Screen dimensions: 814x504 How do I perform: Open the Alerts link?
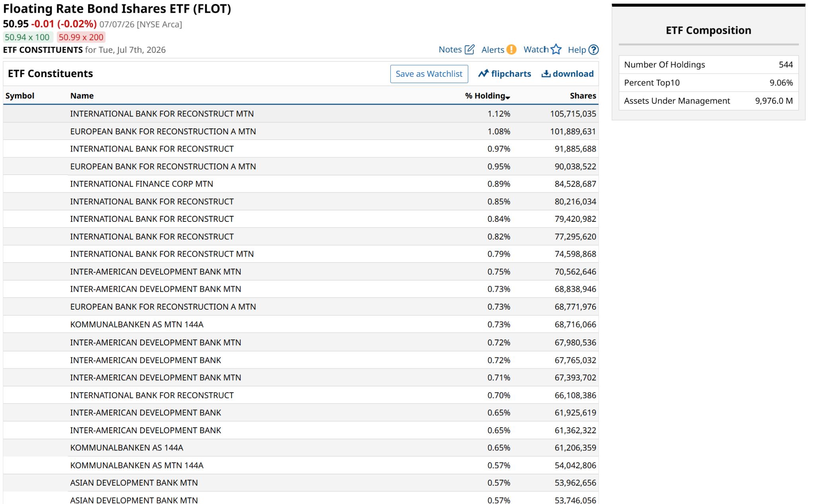[x=493, y=49]
